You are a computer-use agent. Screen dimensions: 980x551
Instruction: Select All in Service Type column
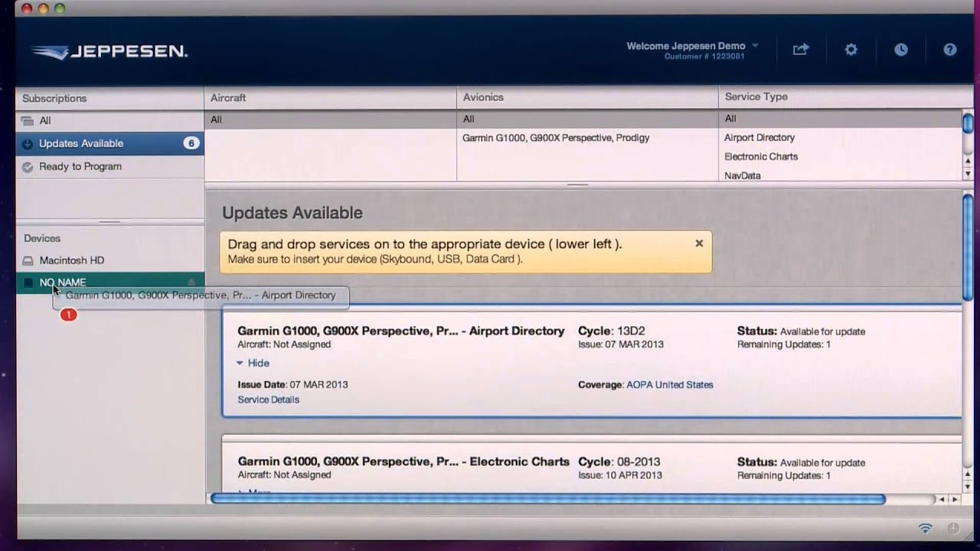[840, 119]
